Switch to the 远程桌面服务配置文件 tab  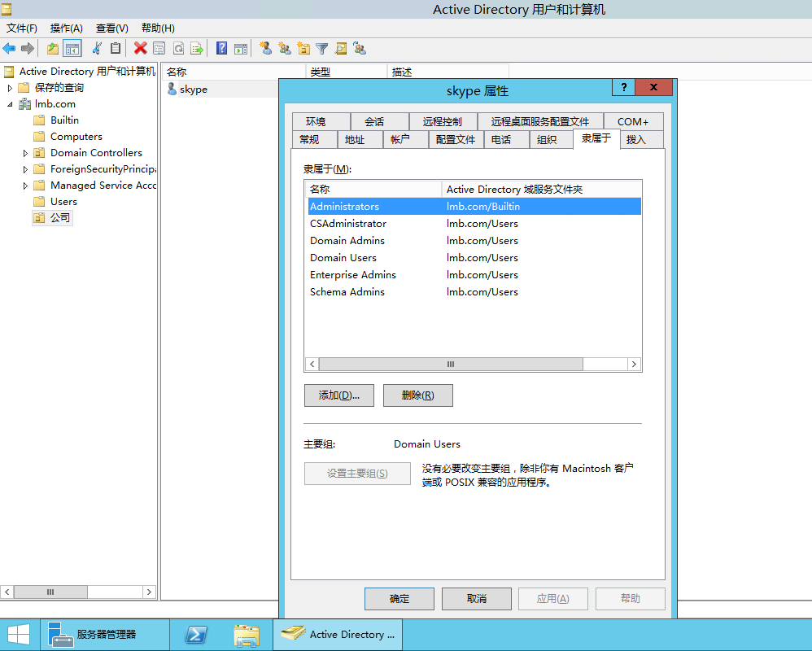pyautogui.click(x=540, y=122)
